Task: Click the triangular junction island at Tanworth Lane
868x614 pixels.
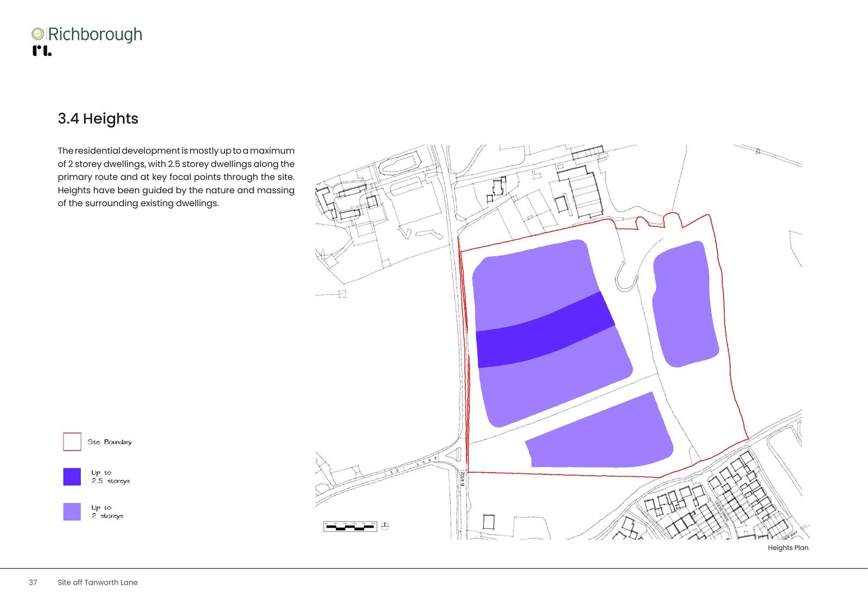Action: point(455,455)
